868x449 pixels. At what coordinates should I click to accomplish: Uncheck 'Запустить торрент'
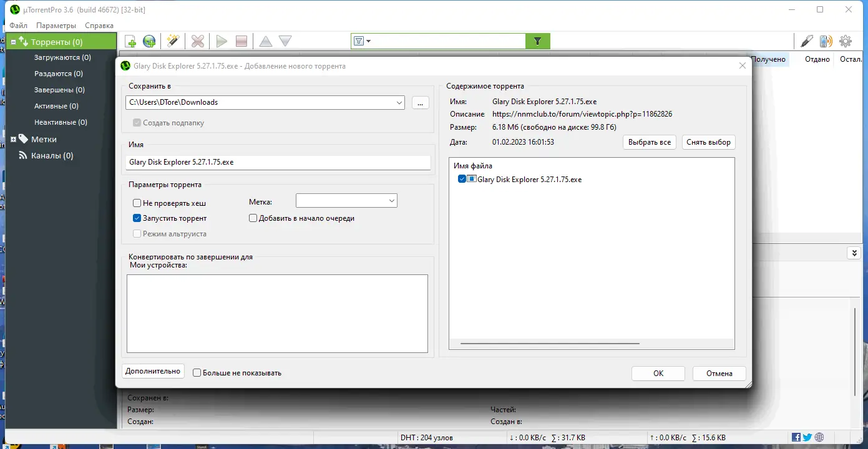coord(135,218)
